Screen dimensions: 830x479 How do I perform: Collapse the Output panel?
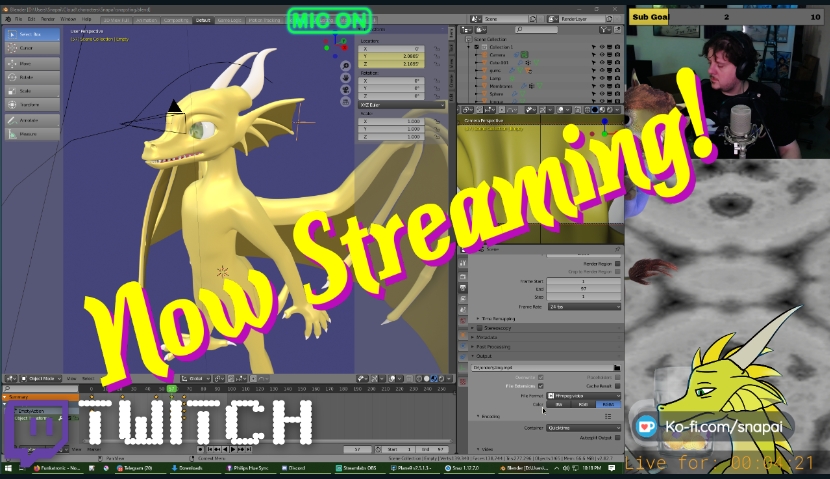point(482,357)
